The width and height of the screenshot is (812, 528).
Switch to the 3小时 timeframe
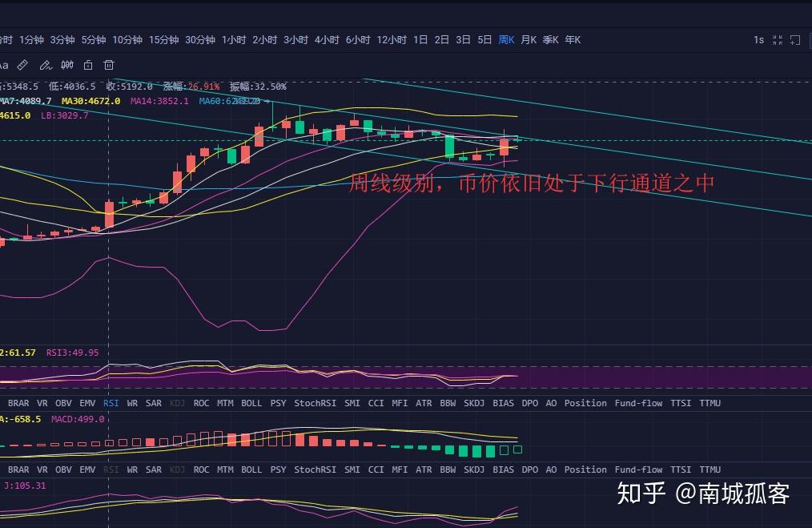coord(295,40)
